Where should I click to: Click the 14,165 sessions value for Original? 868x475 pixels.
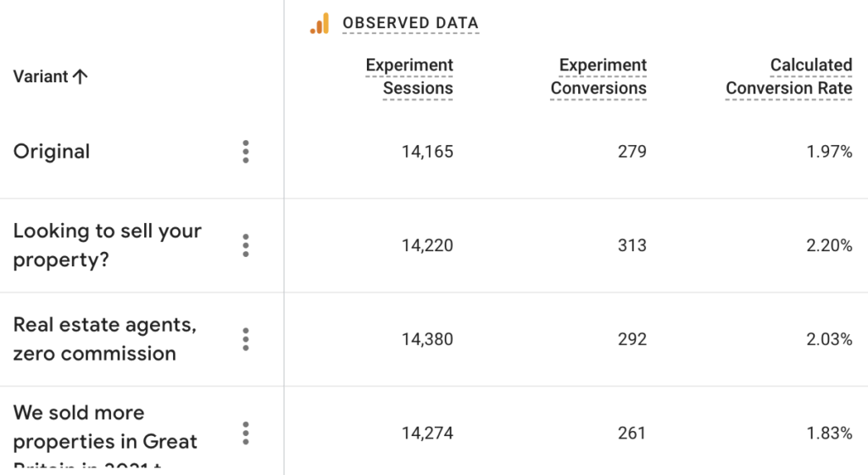(427, 152)
